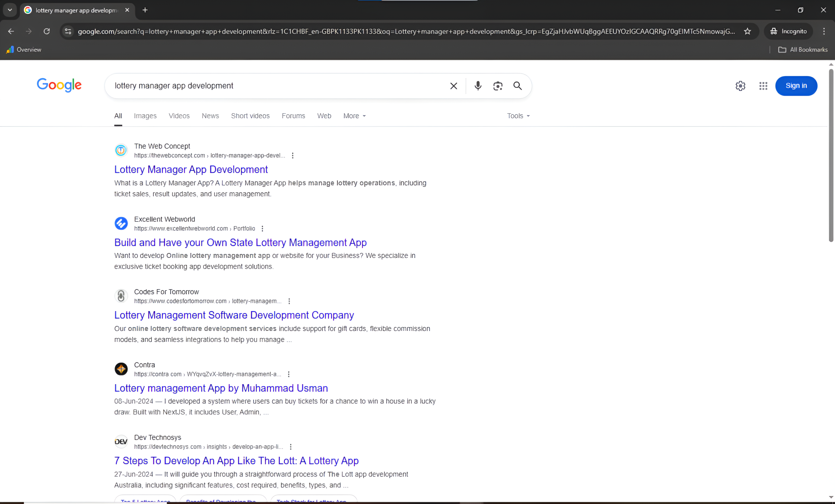Open Chrome three-dot menu

(824, 31)
